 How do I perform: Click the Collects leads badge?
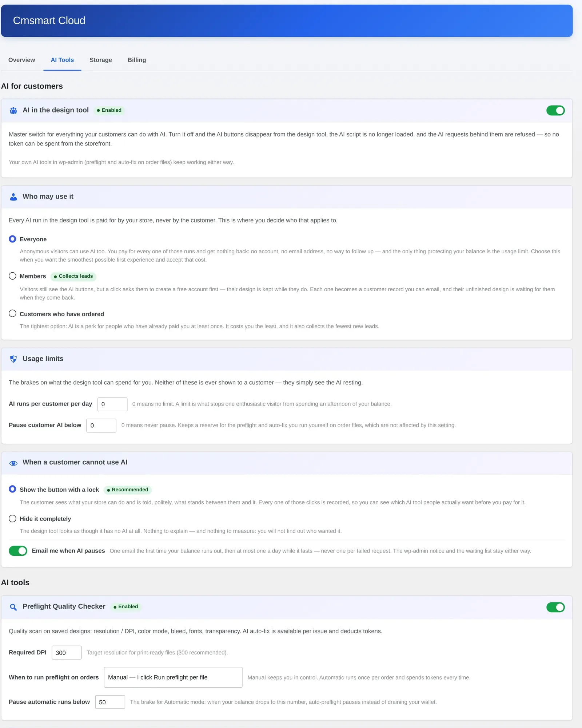[73, 276]
